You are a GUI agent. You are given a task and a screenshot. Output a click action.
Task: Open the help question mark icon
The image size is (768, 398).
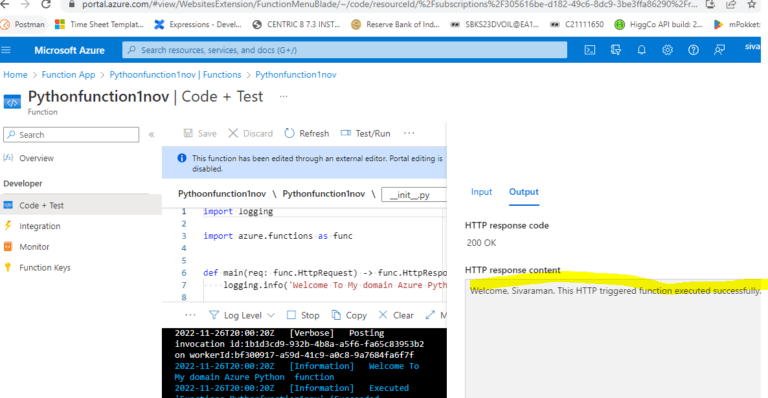pos(693,50)
